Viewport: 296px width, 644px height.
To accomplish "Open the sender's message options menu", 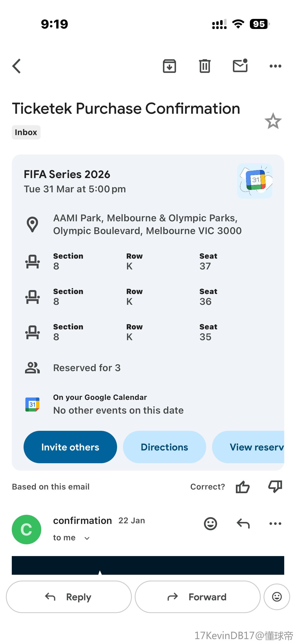I will (275, 523).
